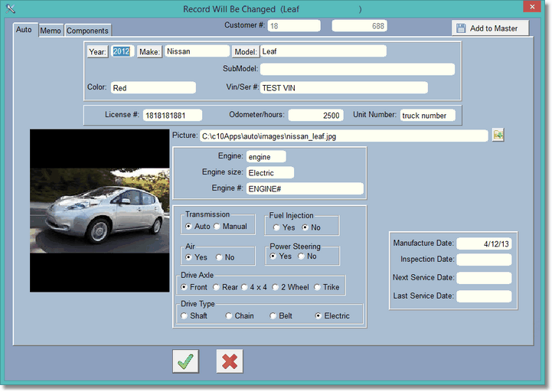
Task: Open the Components tab
Action: (x=87, y=31)
